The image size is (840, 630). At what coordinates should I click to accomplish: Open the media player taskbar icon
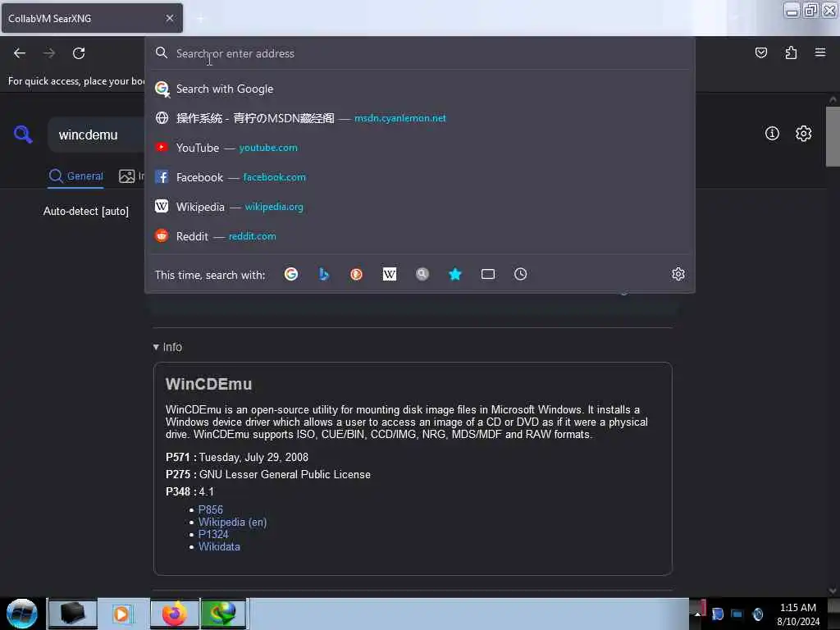(121, 614)
